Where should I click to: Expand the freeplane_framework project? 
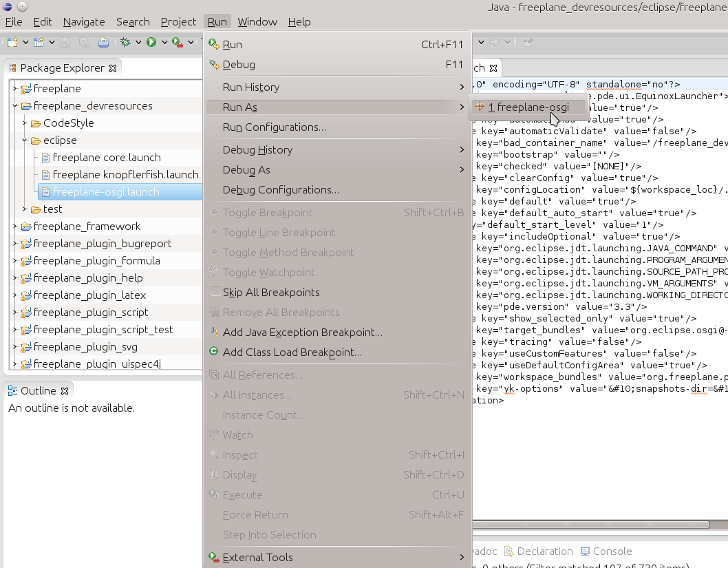click(x=14, y=227)
